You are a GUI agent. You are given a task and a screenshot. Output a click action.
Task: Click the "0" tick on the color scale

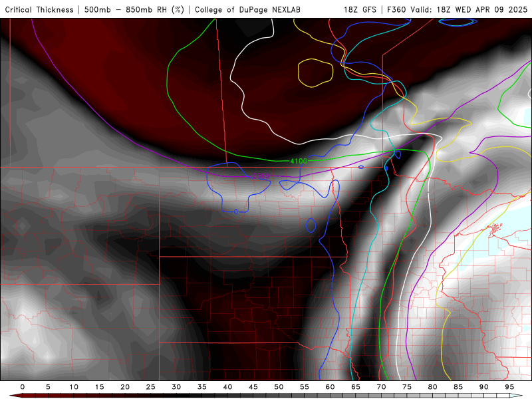click(23, 387)
